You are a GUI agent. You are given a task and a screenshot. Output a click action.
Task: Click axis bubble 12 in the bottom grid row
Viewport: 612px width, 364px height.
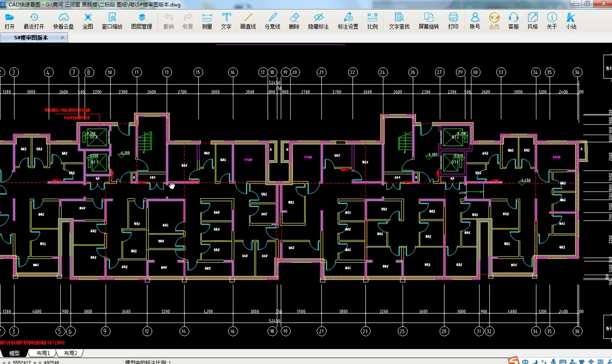147,331
